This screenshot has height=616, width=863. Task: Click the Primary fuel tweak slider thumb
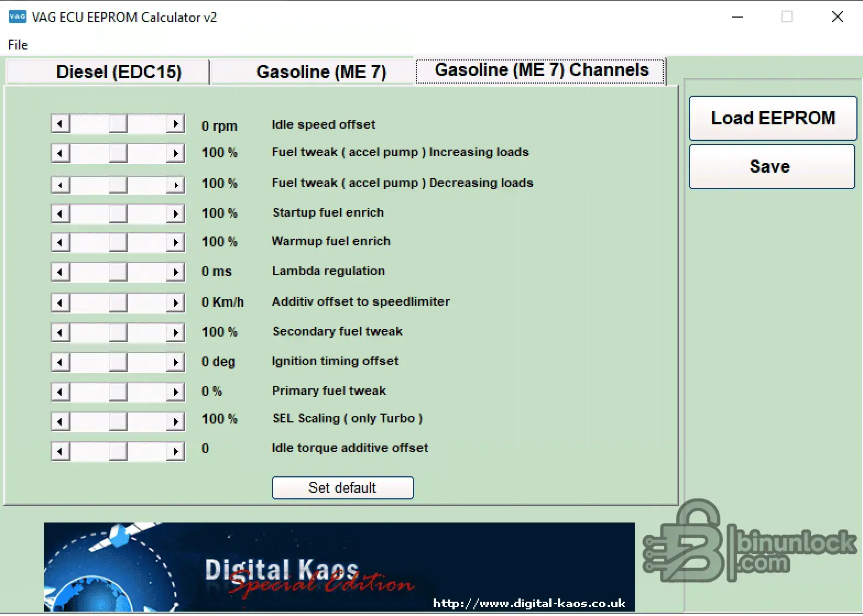(x=118, y=392)
